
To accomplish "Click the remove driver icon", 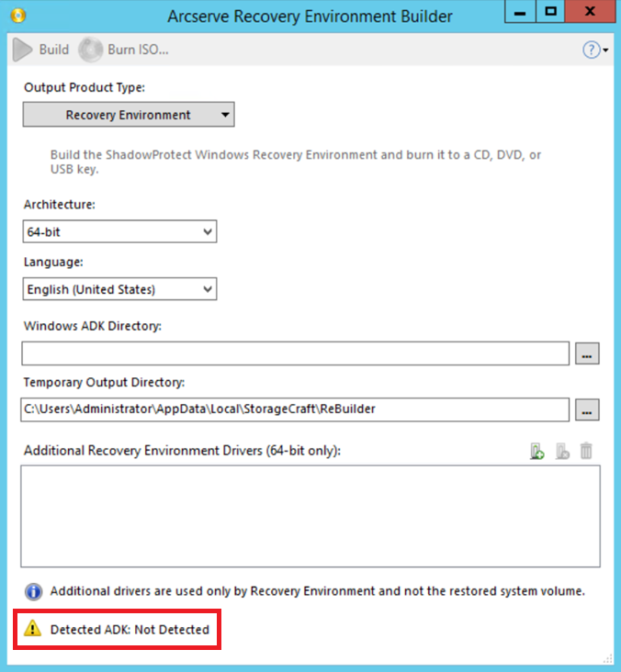I will (x=562, y=452).
